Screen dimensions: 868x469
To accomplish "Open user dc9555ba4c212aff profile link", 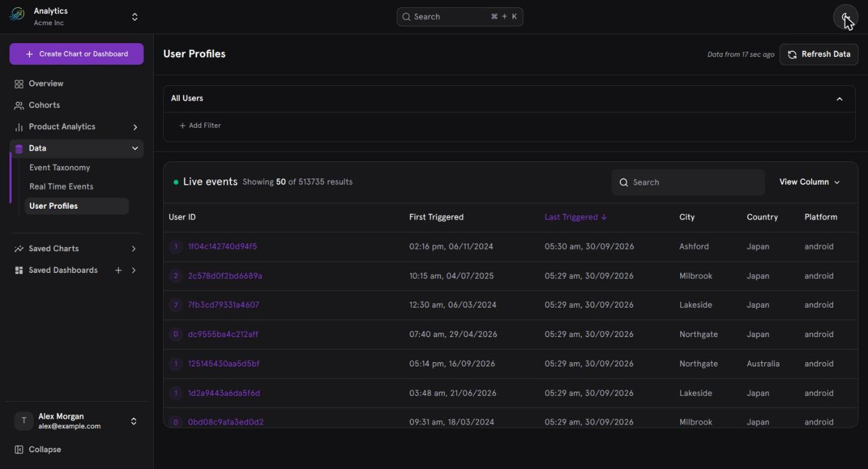I will (223, 334).
